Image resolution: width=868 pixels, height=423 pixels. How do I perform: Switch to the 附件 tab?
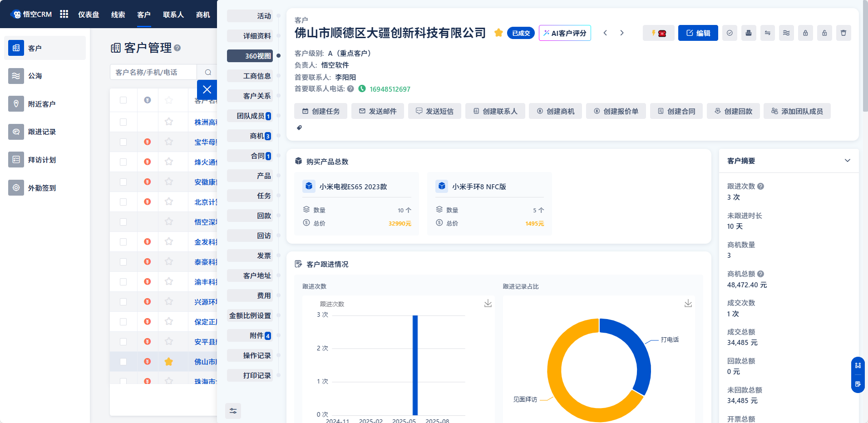point(250,335)
